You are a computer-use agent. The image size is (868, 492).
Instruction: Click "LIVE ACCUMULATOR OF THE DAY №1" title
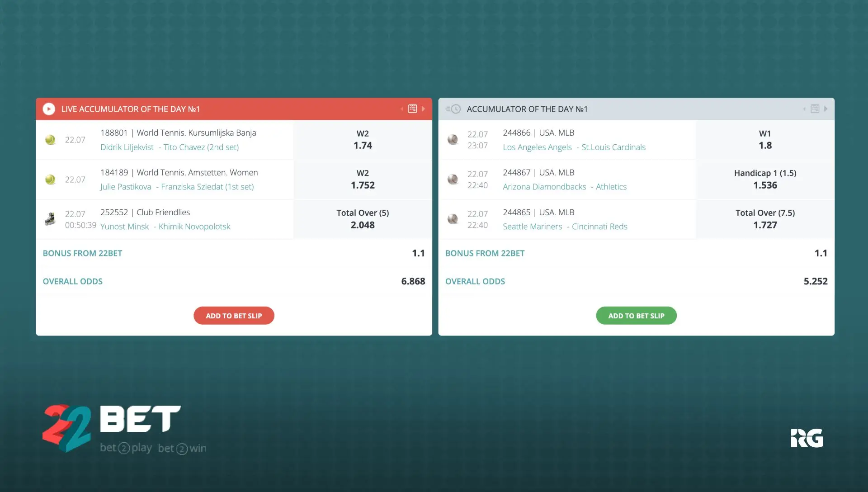[131, 109]
